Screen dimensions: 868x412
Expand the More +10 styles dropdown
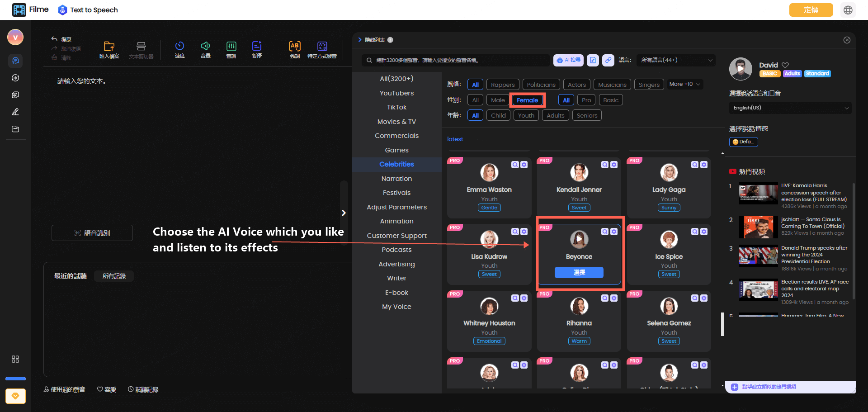(x=685, y=84)
